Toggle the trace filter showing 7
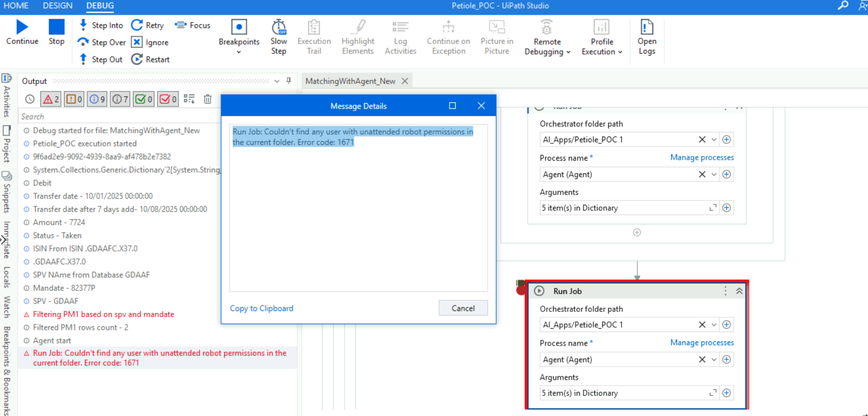The image size is (868, 416). pyautogui.click(x=120, y=99)
